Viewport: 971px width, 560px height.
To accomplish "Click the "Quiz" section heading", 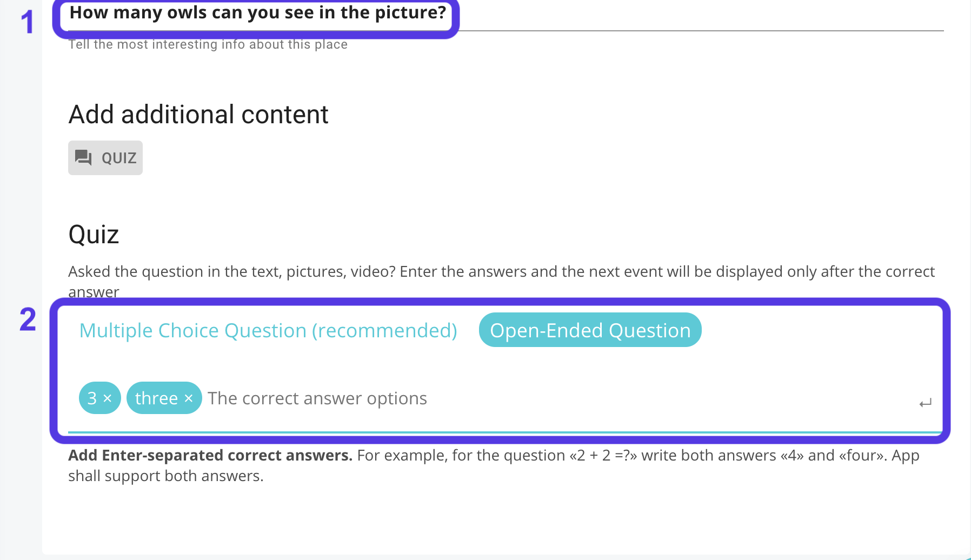I will 94,235.
